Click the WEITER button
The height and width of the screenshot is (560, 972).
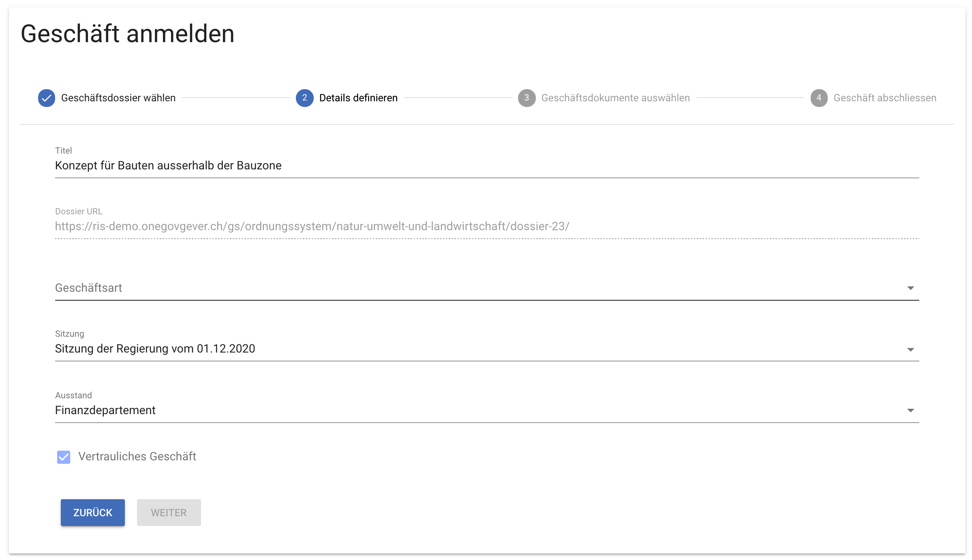[169, 513]
